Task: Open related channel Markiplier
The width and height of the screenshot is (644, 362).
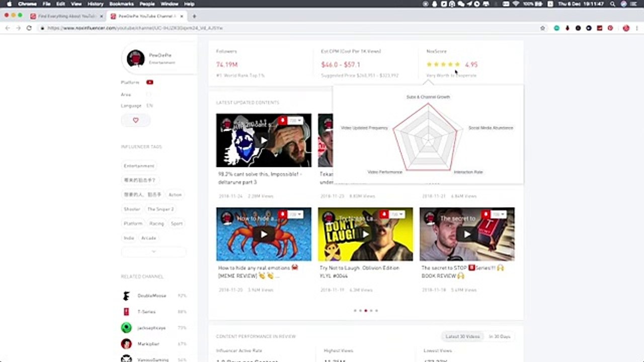Action: [148, 344]
